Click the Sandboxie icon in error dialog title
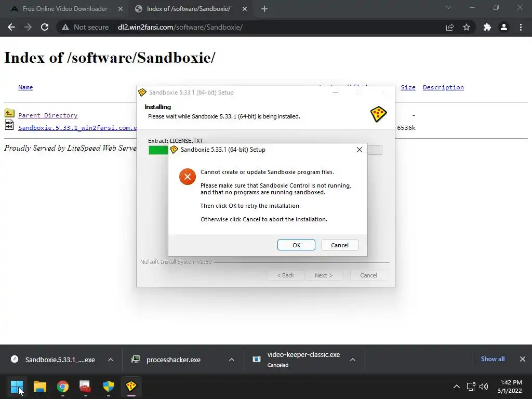Image resolution: width=532 pixels, height=399 pixels. point(174,150)
